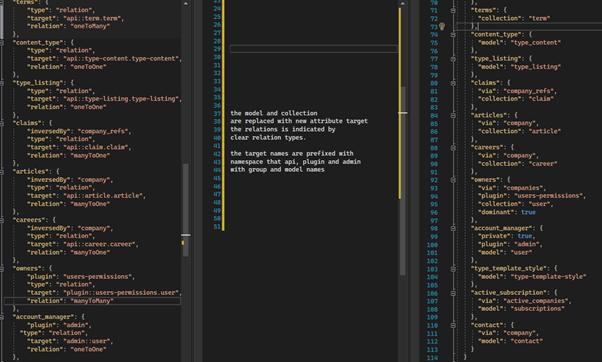Click the lightbulb quick-actions icon at line 73
Image resolution: width=602 pixels, height=362 pixels.
click(442, 26)
